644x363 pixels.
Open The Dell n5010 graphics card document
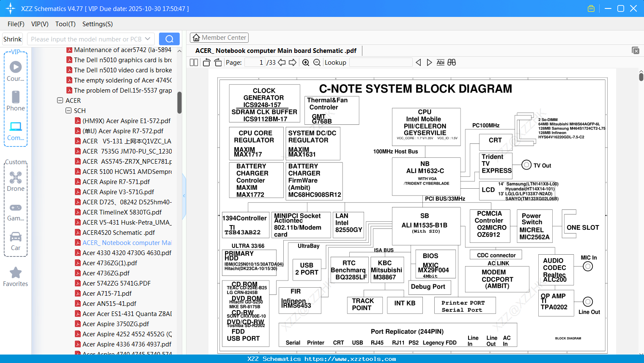pyautogui.click(x=123, y=60)
